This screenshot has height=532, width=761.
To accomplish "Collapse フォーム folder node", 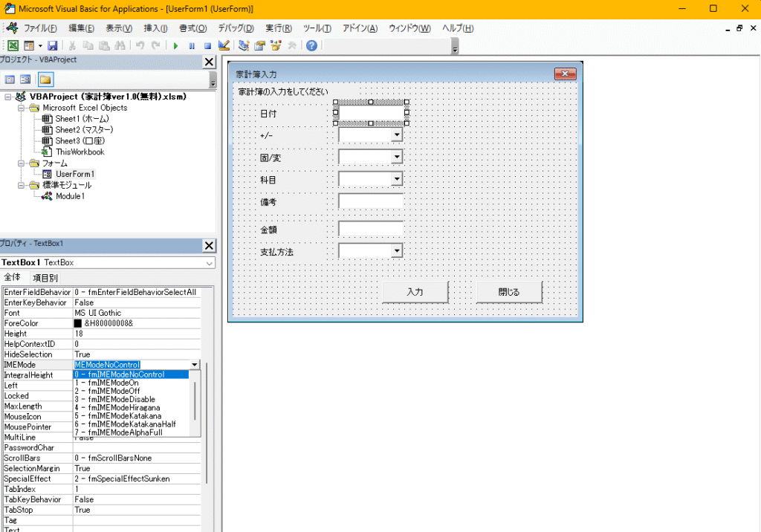I will [22, 163].
